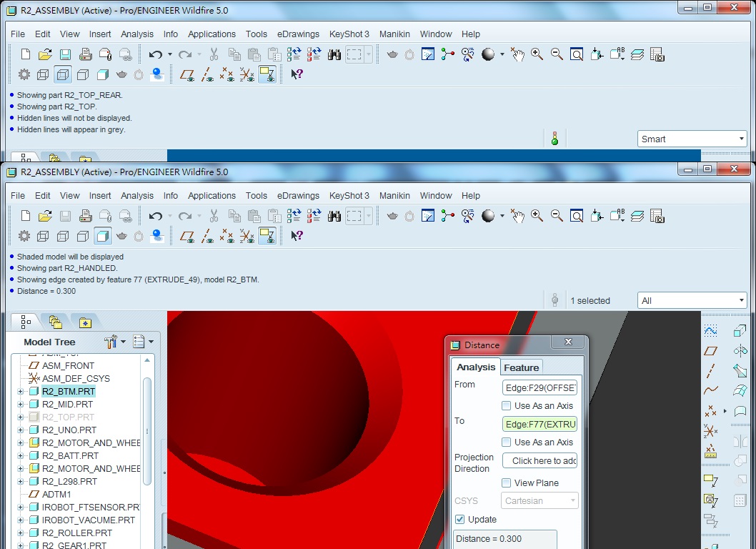Toggle datum plane display in front window
Image resolution: width=756 pixels, height=549 pixels.
point(187,236)
